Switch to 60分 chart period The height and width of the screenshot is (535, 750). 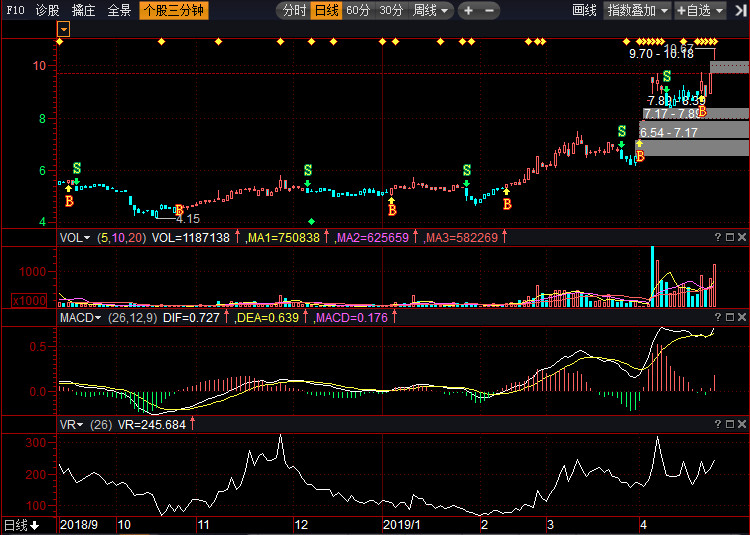coord(358,10)
